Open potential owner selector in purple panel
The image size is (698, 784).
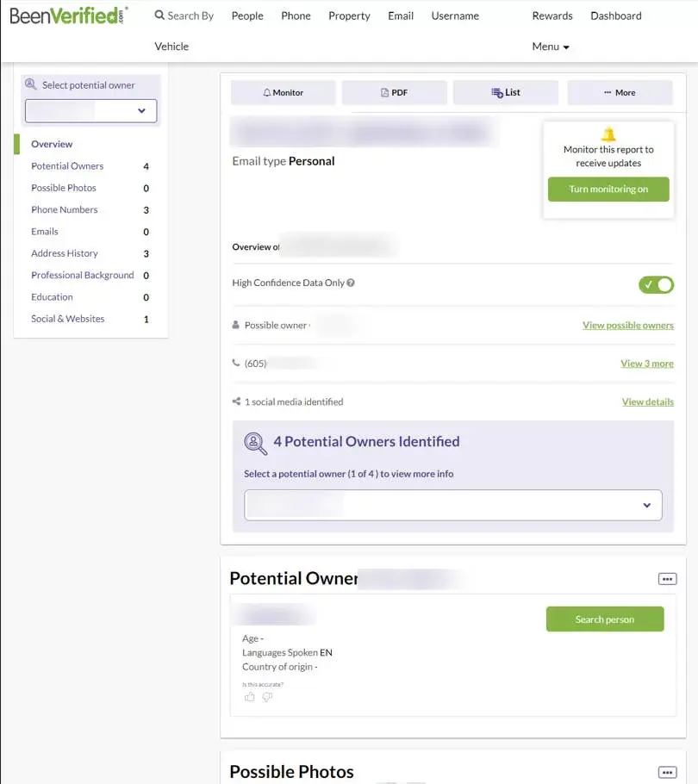click(x=453, y=505)
